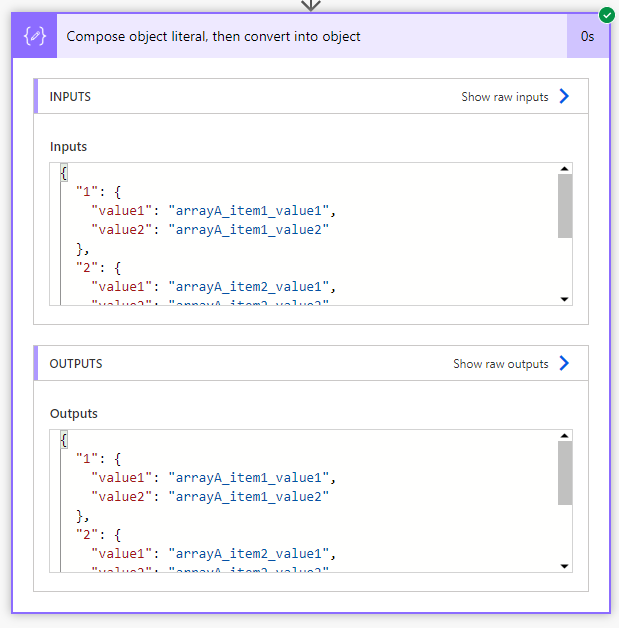
Task: Click the Outputs scrollbar down arrow
Action: (x=565, y=566)
